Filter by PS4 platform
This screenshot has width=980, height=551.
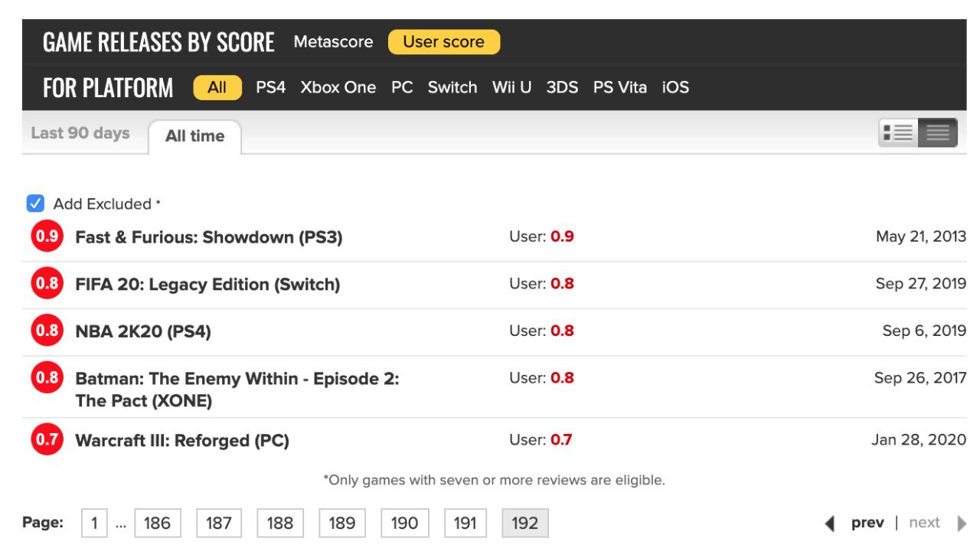tap(270, 87)
